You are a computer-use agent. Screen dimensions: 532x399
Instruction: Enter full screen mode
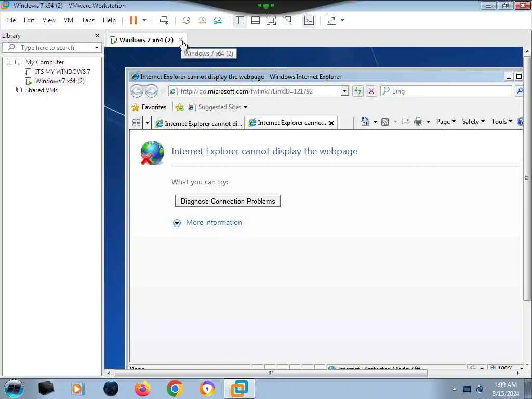pyautogui.click(x=271, y=20)
